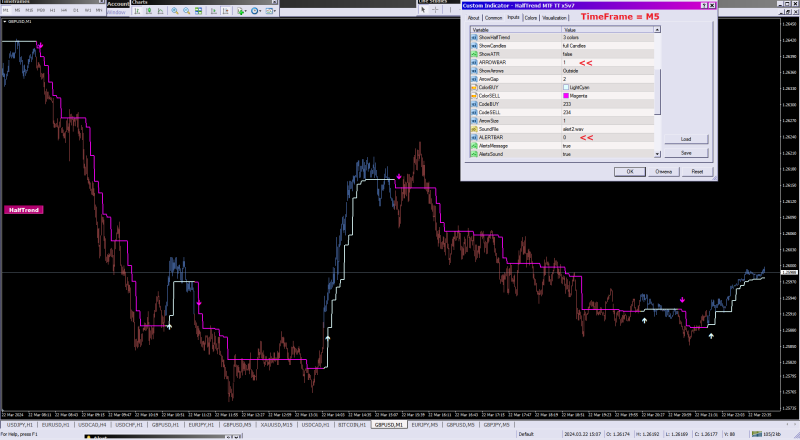Click the AlertsMessage value 'true'
Viewport: 800px width, 440px height.
567,146
